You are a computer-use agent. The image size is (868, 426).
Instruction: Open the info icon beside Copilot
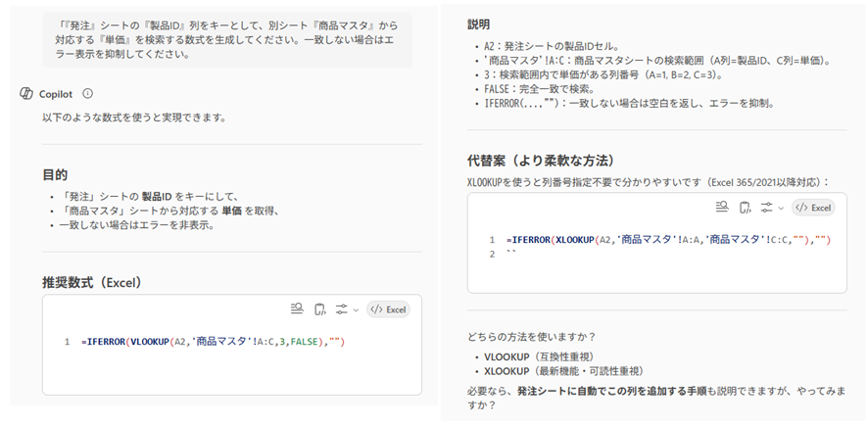[x=87, y=93]
